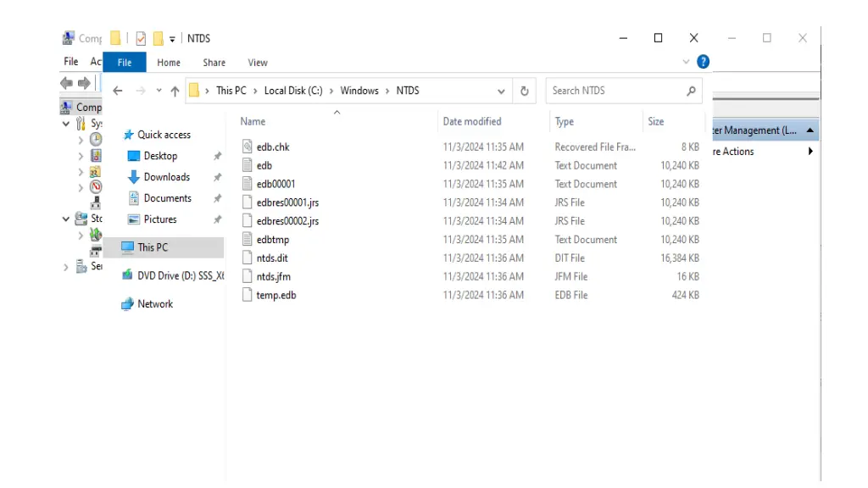Sort files by Size column
Image resolution: width=868 pixels, height=488 pixels.
[x=655, y=122]
